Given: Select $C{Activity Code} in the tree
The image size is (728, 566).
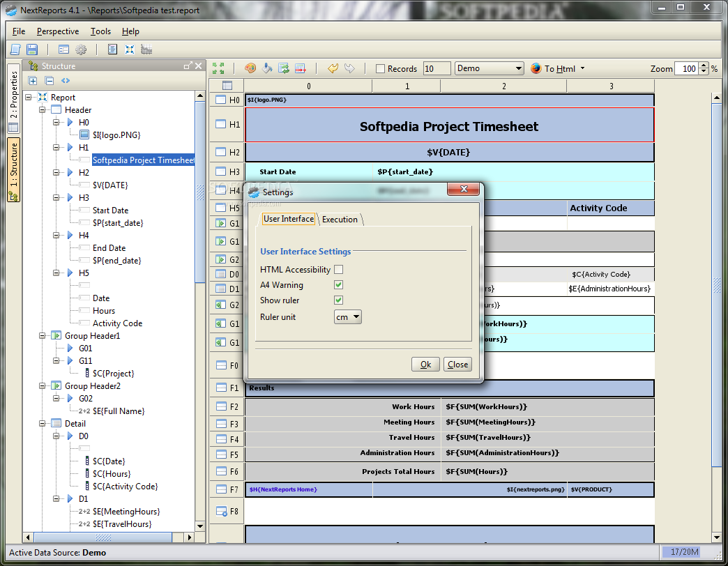Looking at the screenshot, I should pyautogui.click(x=126, y=487).
